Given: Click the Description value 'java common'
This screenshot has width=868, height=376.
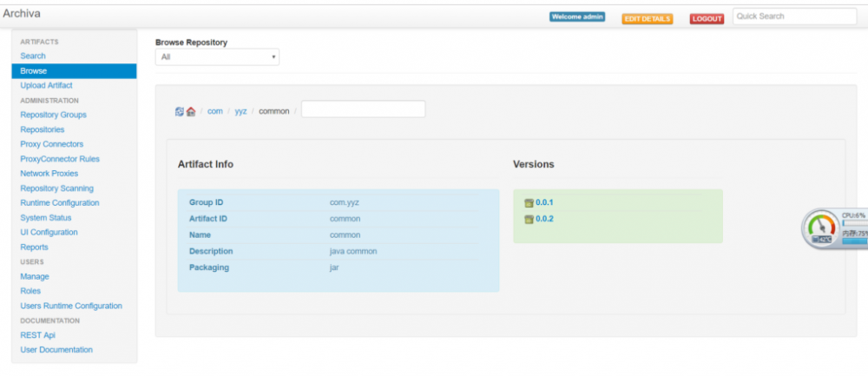Looking at the screenshot, I should point(353,252).
